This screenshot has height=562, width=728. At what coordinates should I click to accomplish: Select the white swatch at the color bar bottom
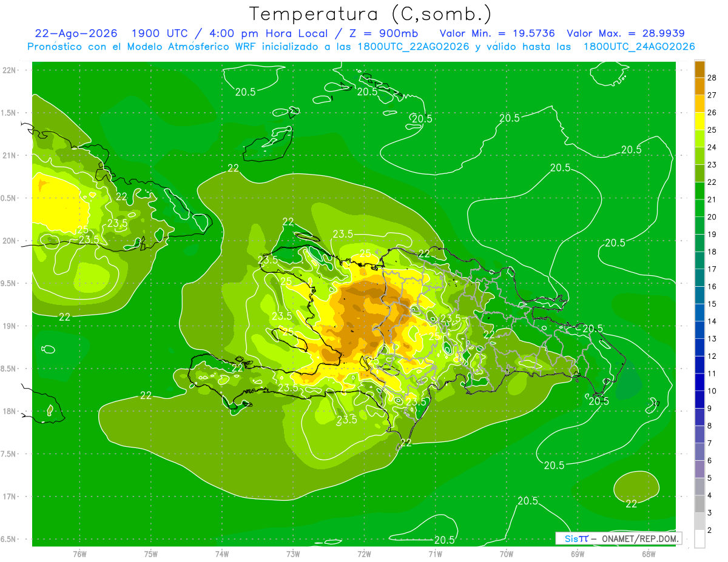[x=699, y=539]
